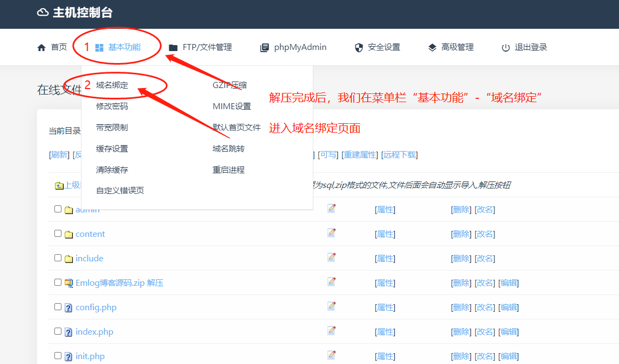The height and width of the screenshot is (364, 619).
Task: Expand the 高级管理 menu
Action: click(x=451, y=47)
